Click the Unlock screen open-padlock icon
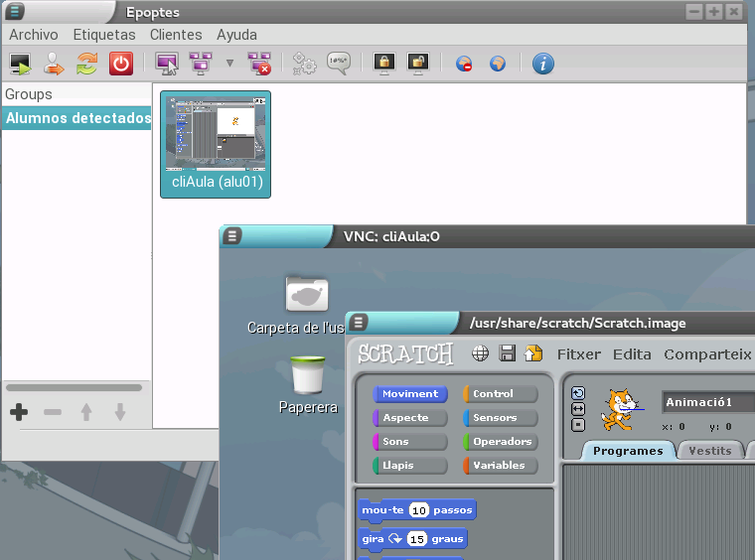Screen dimensions: 755x560 click(417, 64)
